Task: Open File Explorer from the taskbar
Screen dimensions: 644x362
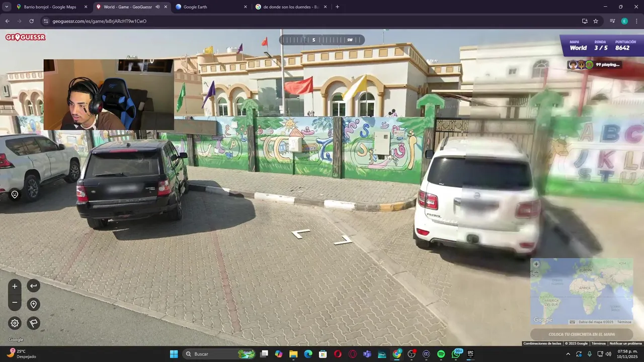Action: (x=293, y=354)
